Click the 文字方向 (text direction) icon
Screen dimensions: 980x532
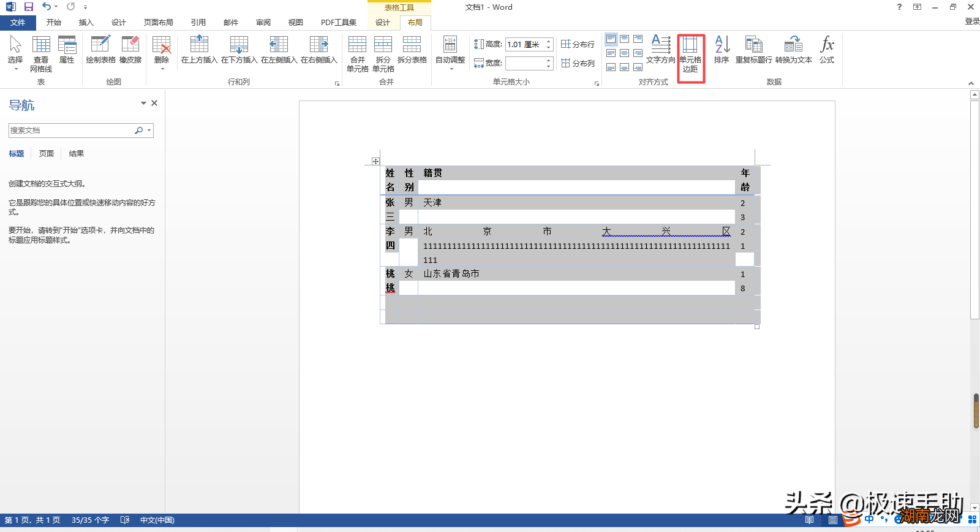pyautogui.click(x=660, y=50)
